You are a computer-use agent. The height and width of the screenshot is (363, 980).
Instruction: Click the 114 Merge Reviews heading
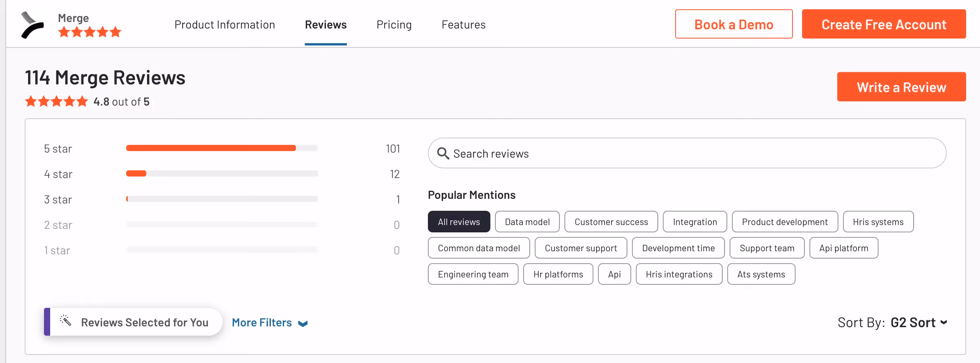[105, 77]
